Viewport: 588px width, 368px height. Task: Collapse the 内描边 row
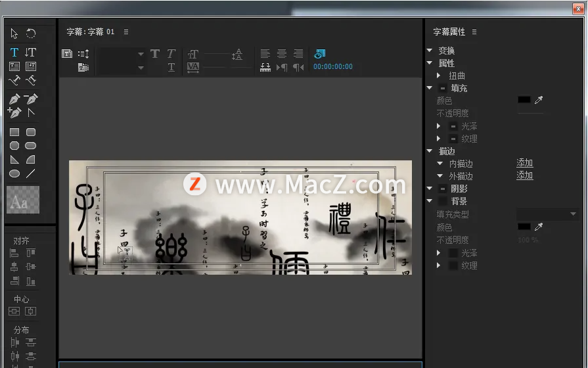440,163
